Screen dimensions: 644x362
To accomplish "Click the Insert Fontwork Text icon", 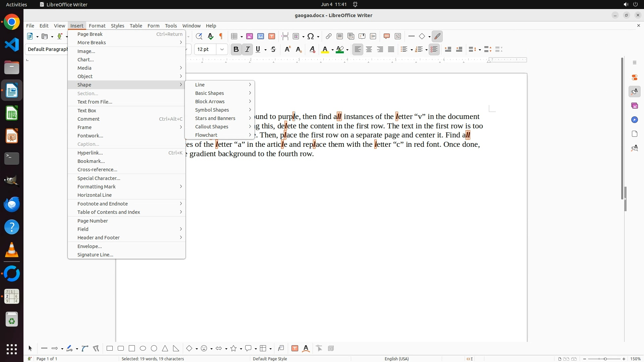I will pos(306,349).
